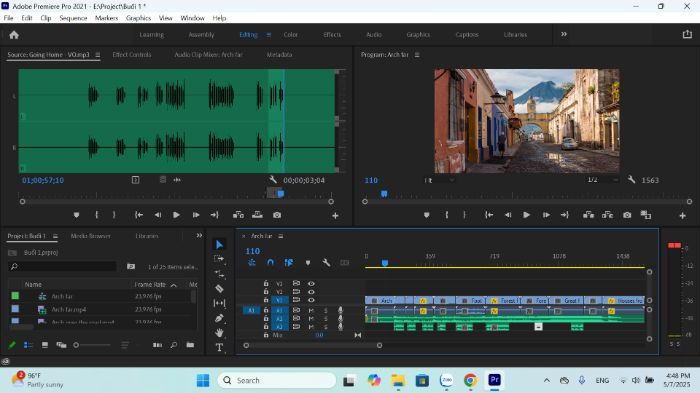Open Button Editor plus in Program monitor
Viewport: 700px width, 393px height.
(x=683, y=216)
